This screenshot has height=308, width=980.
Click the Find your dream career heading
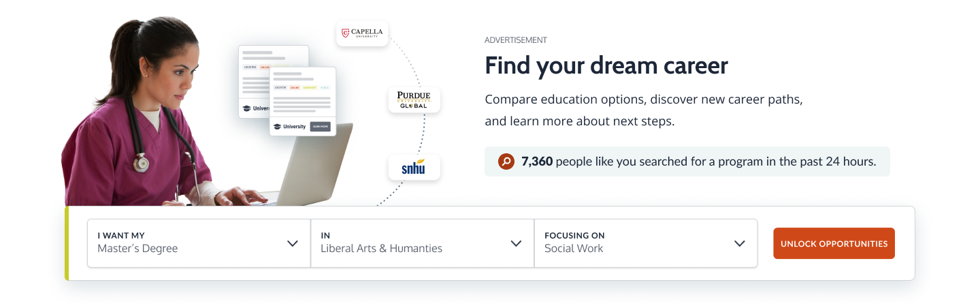[606, 65]
